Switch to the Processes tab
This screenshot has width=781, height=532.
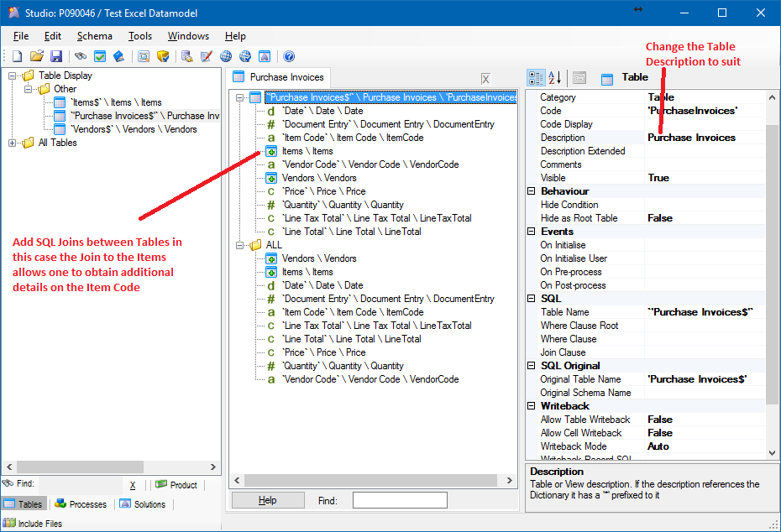[81, 504]
